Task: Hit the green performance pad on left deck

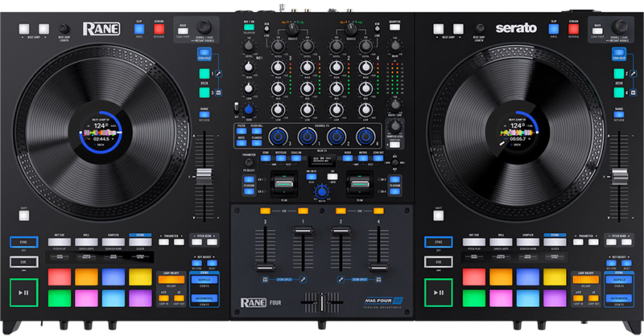Action: pos(60,297)
